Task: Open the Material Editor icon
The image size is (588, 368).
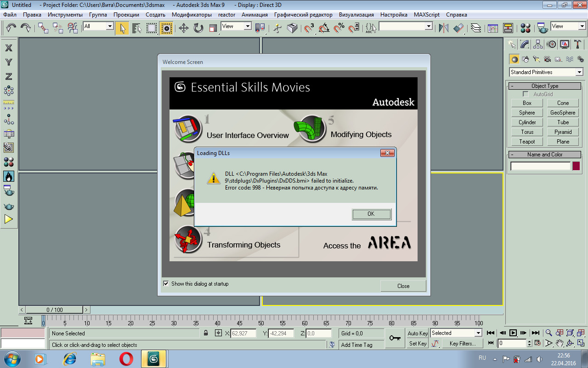Action: [x=526, y=28]
